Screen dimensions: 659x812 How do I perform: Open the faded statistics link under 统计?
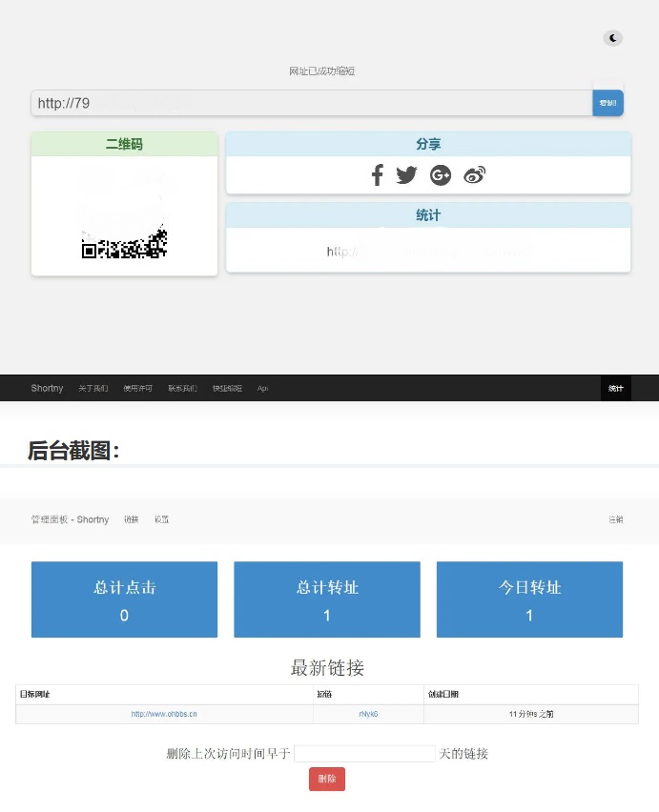428,252
